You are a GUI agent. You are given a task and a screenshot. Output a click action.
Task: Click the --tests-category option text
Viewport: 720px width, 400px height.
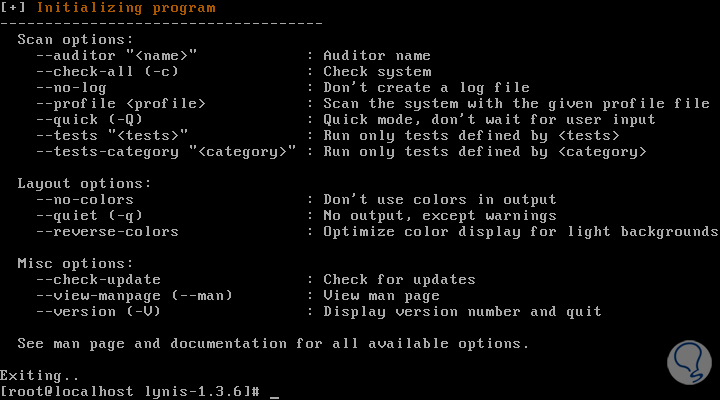click(x=166, y=152)
